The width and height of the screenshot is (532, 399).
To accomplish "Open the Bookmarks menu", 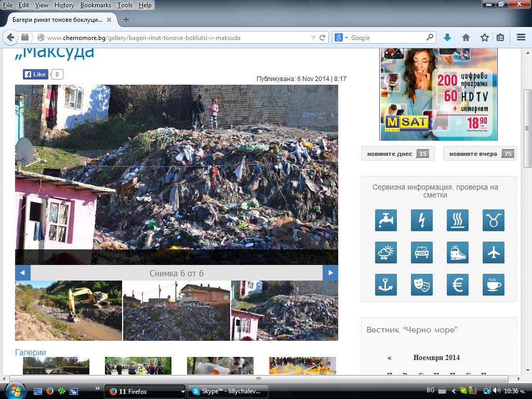I will [x=96, y=5].
